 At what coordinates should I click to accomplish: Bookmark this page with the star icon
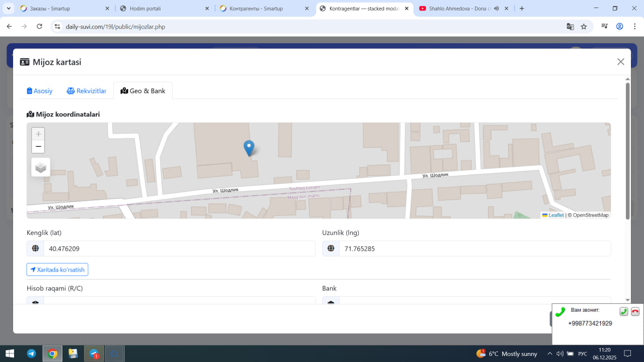pos(584,27)
